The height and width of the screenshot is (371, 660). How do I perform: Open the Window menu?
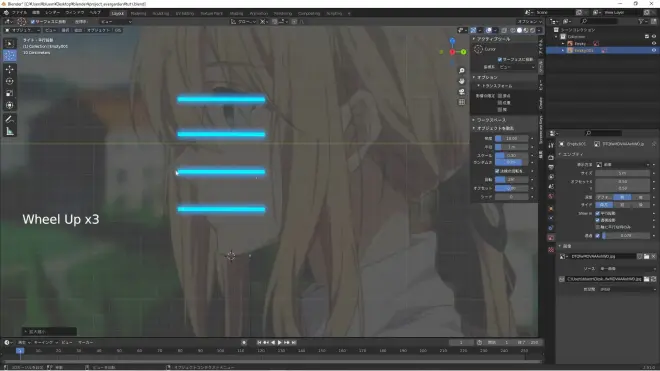75,13
